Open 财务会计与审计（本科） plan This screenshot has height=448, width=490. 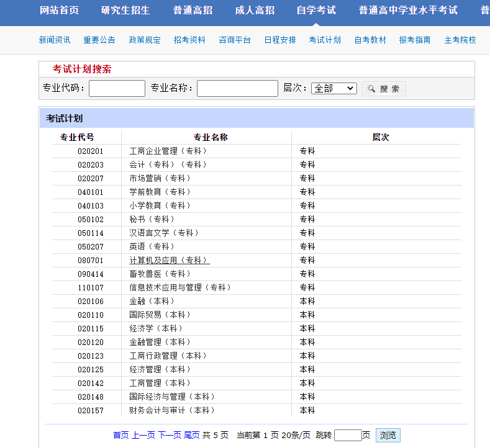[x=172, y=411]
